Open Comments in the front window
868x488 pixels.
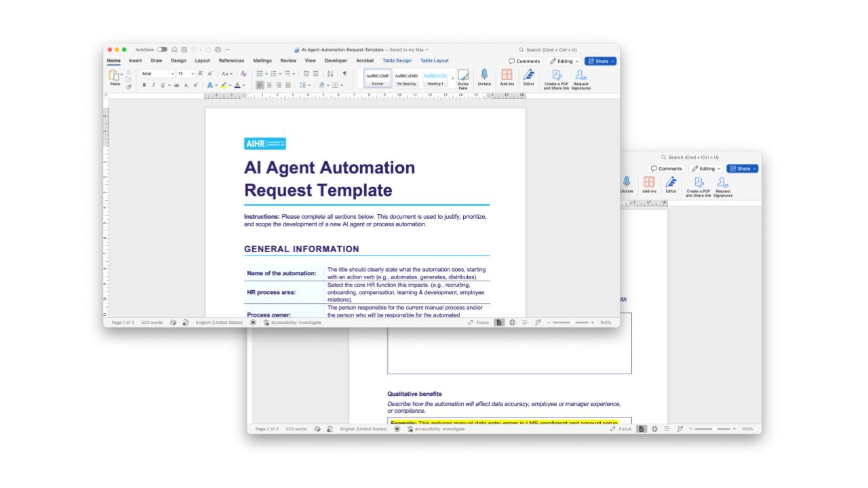525,61
